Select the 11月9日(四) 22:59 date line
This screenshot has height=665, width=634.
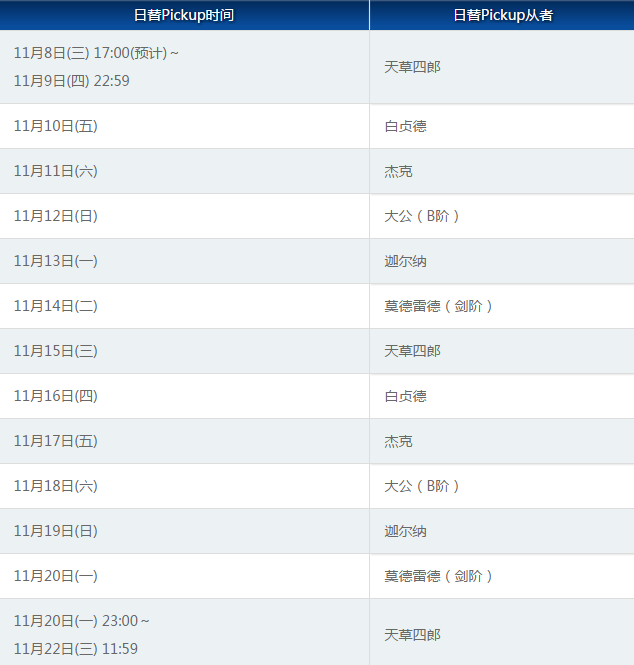pyautogui.click(x=72, y=81)
